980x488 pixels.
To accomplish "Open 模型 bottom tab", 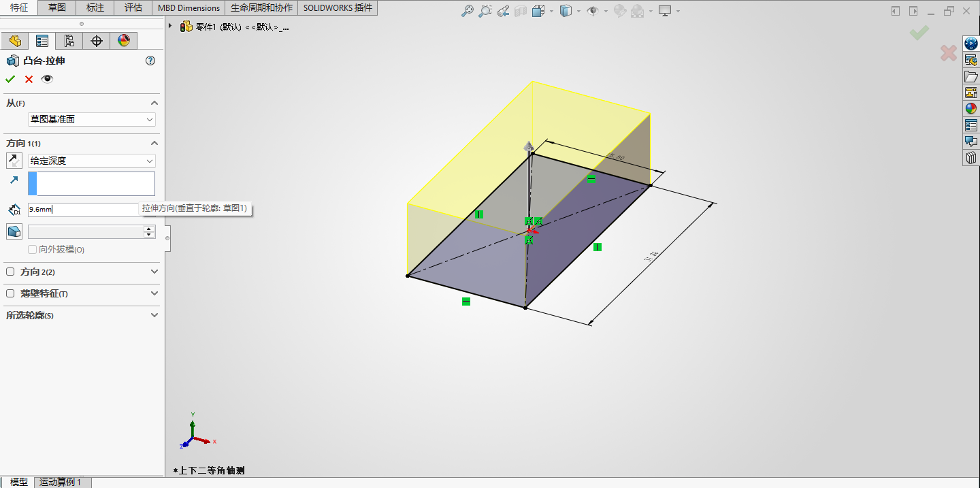I will click(x=19, y=482).
